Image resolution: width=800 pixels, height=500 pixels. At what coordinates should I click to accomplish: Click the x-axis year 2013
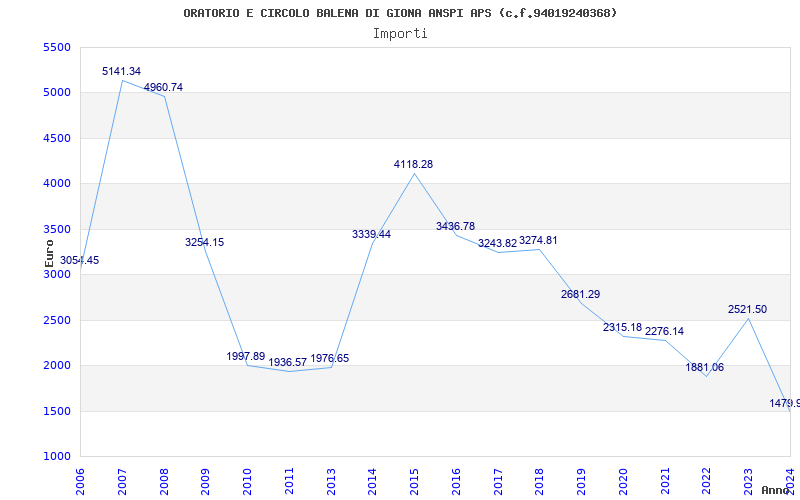(x=331, y=482)
